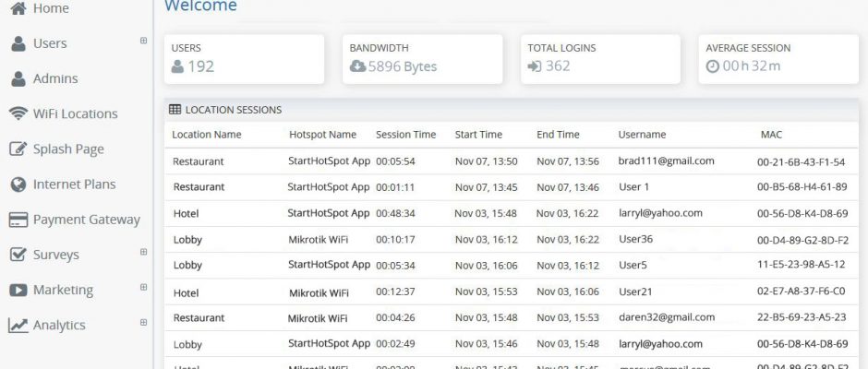
Task: Click the Average Session stat card
Action: pyautogui.click(x=778, y=59)
